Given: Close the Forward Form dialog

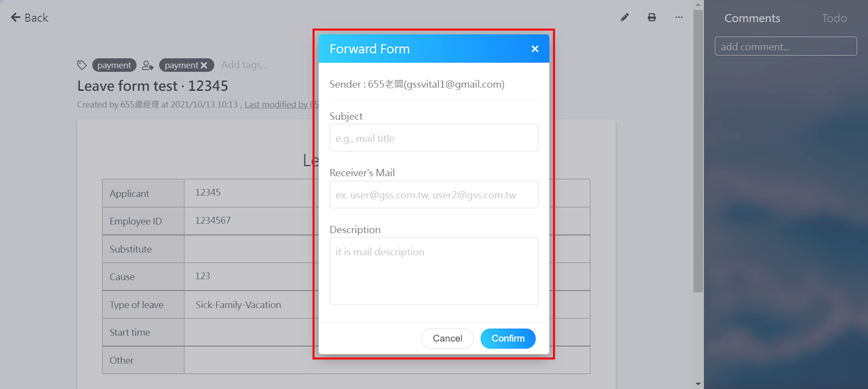Looking at the screenshot, I should click(x=535, y=49).
